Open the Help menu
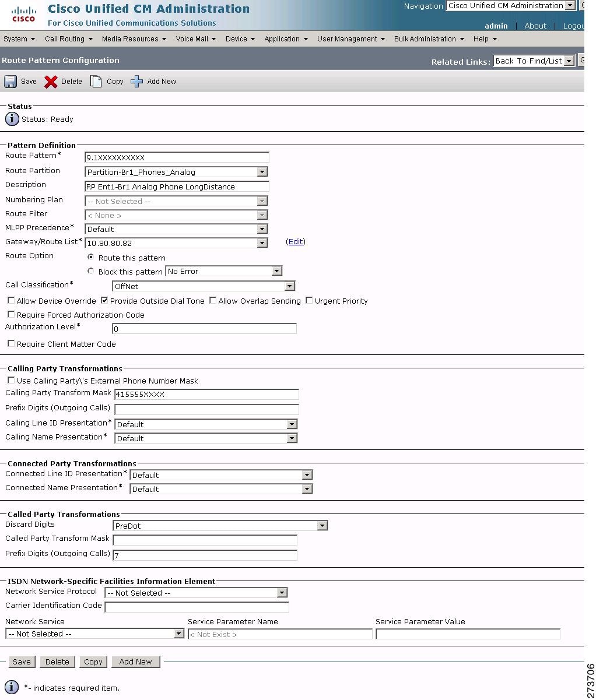The width and height of the screenshot is (596, 700). tap(485, 39)
